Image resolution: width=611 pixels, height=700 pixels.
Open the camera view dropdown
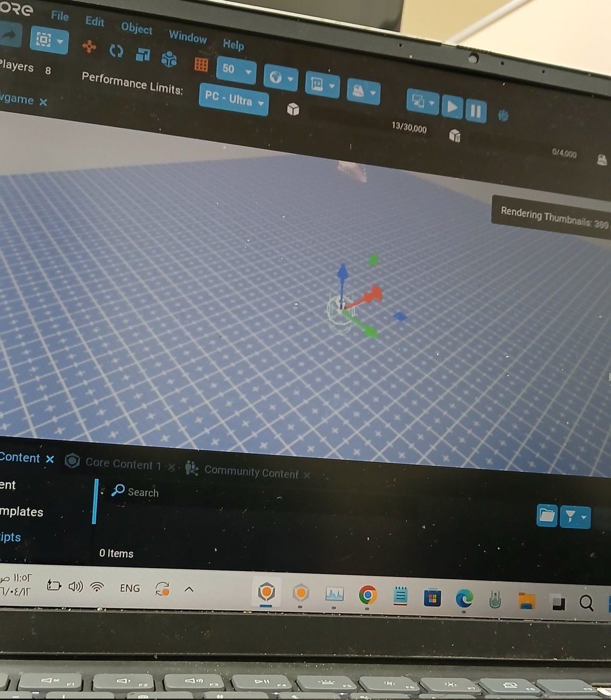pyautogui.click(x=322, y=85)
